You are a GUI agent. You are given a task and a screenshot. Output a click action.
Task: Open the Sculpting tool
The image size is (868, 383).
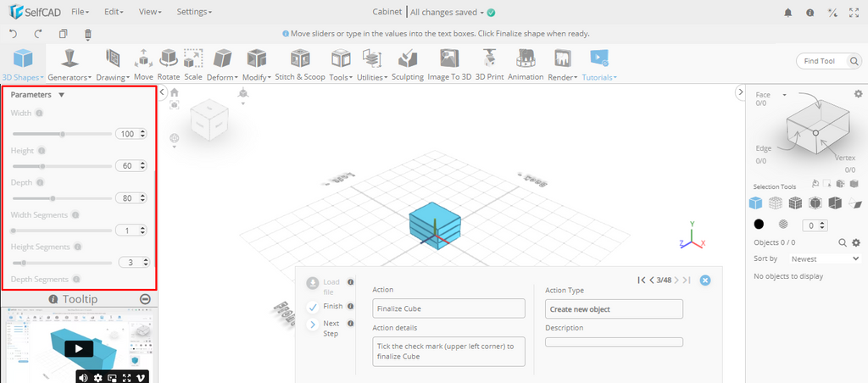[408, 64]
